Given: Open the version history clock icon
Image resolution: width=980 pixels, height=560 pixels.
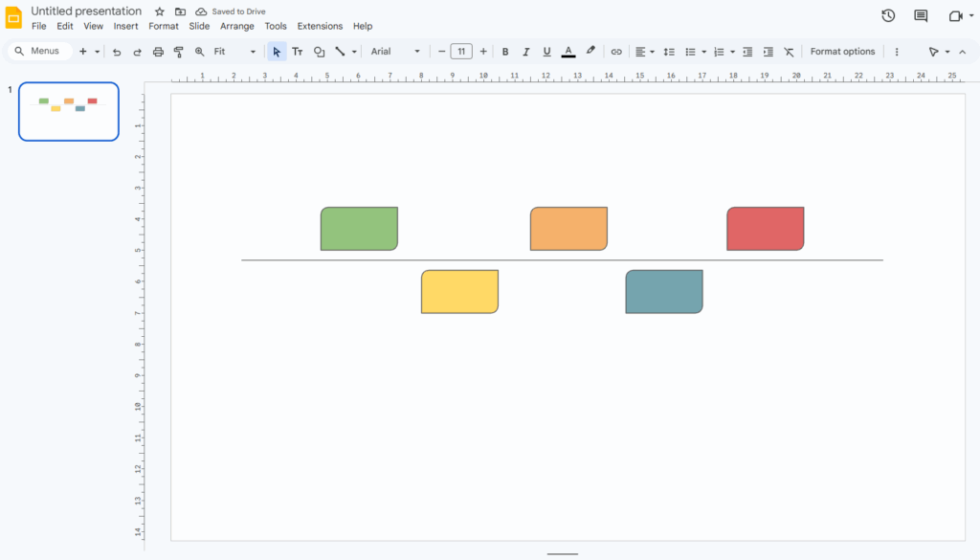Looking at the screenshot, I should click(x=888, y=15).
